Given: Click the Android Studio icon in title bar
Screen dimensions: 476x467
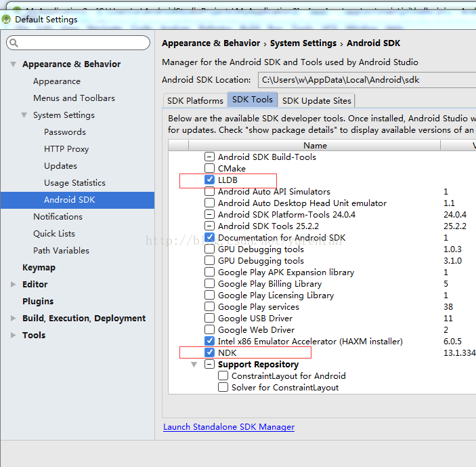Looking at the screenshot, I should pyautogui.click(x=6, y=20).
